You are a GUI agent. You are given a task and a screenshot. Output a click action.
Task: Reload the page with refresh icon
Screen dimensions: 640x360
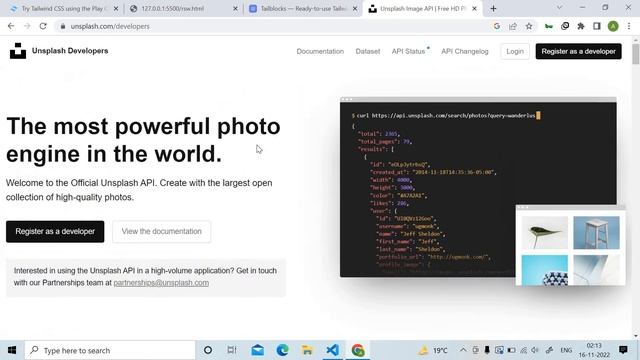43,26
